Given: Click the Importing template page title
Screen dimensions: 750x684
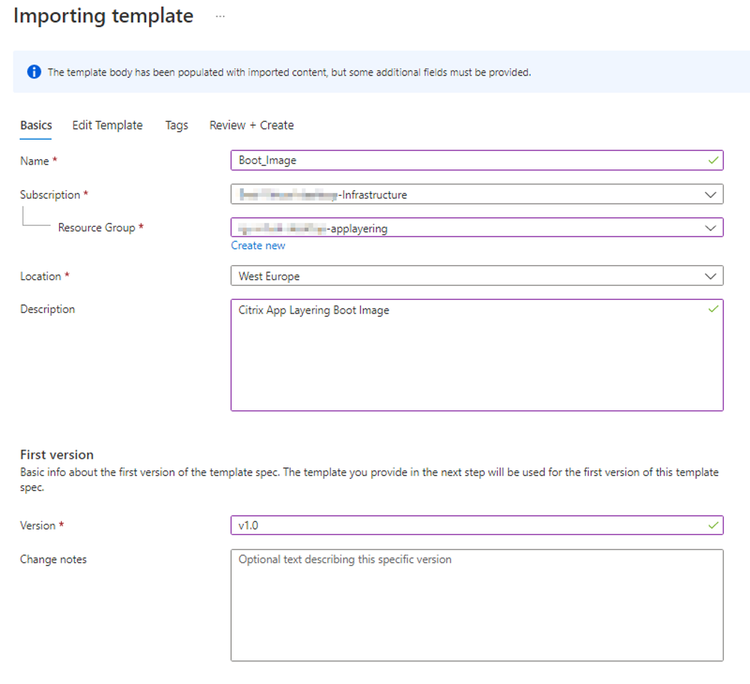Looking at the screenshot, I should click(103, 16).
